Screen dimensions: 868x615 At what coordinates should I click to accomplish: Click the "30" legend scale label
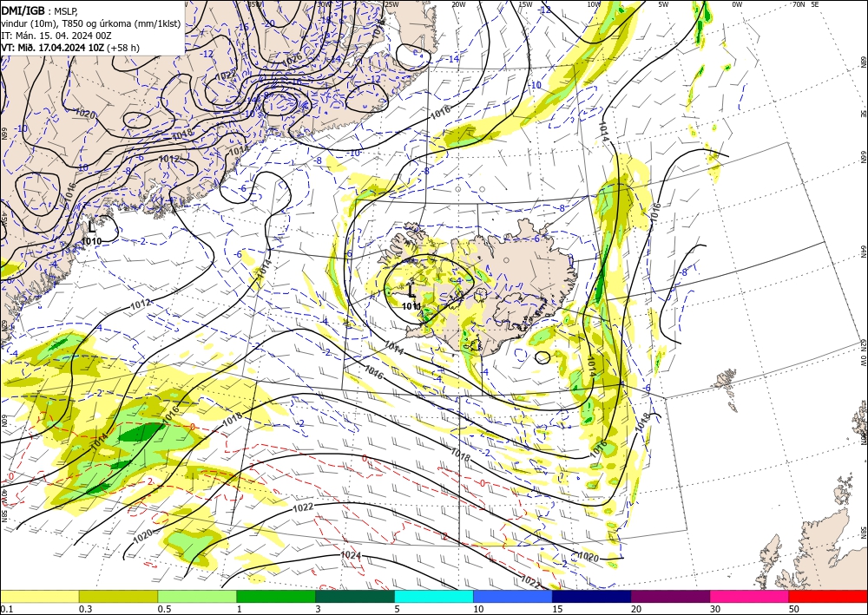(x=715, y=609)
